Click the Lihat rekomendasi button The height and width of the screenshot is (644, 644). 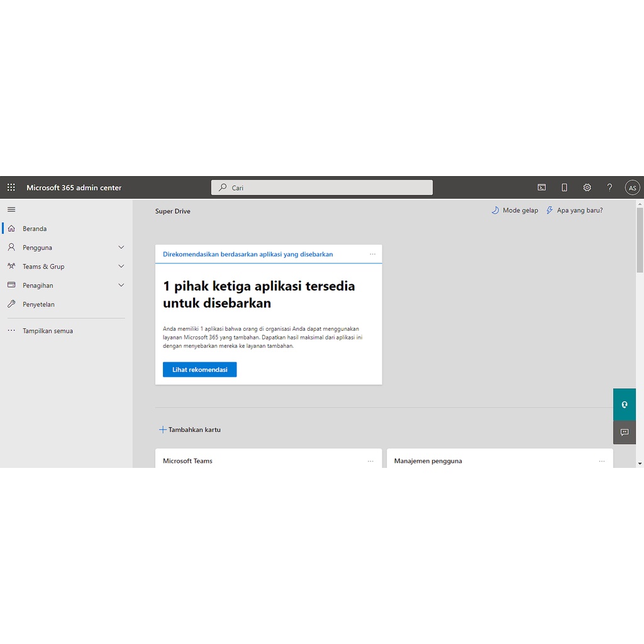click(x=199, y=369)
